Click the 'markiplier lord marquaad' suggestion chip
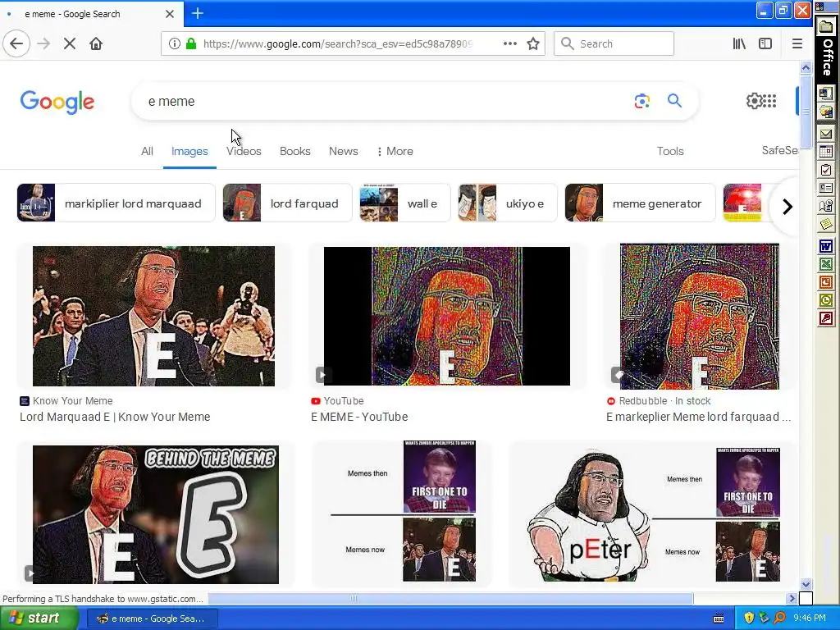This screenshot has height=630, width=840. (x=116, y=203)
